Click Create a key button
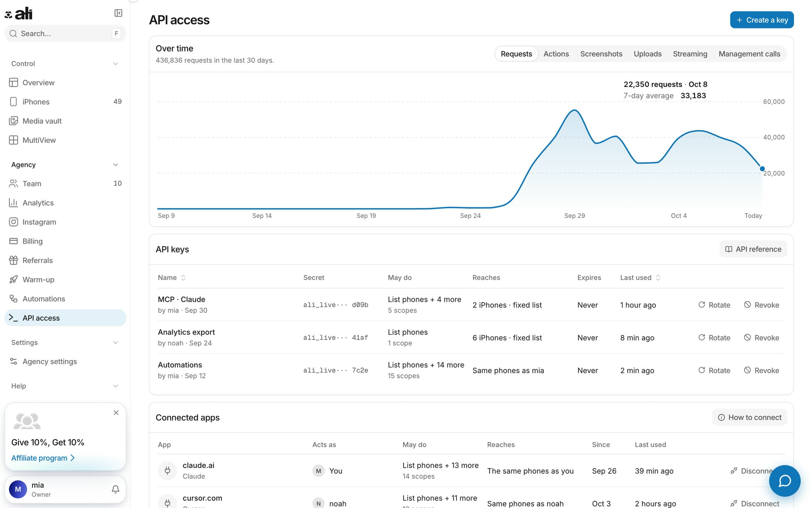 coord(762,20)
